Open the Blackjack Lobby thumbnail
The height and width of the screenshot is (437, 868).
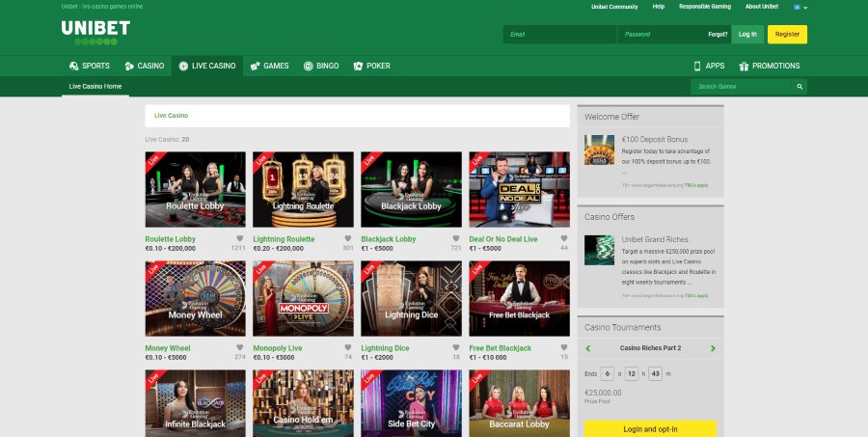click(x=411, y=189)
